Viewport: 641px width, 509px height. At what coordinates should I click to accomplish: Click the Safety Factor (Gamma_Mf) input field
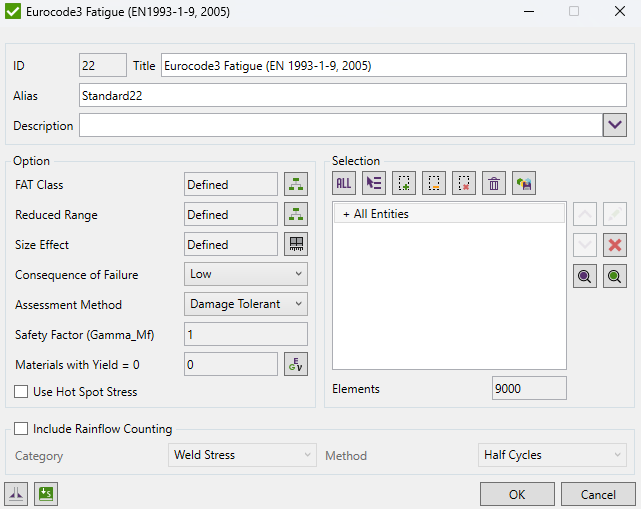point(246,334)
